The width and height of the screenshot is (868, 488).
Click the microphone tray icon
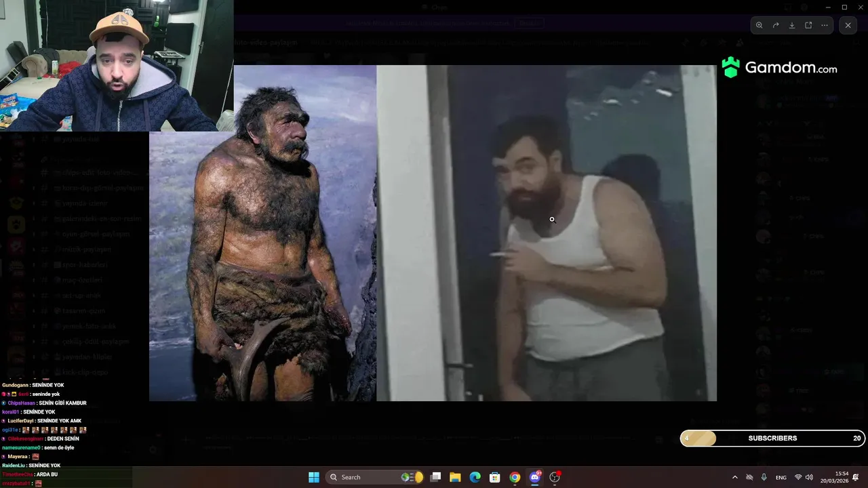tap(764, 477)
